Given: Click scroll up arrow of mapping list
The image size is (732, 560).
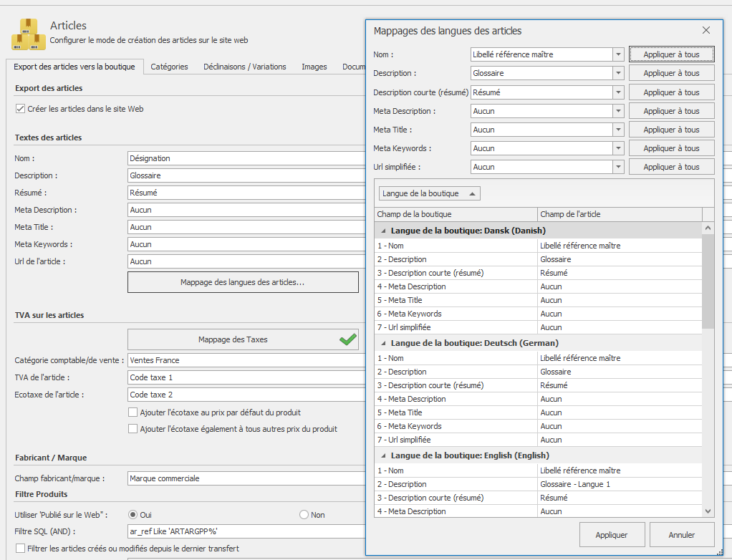Looking at the screenshot, I should pyautogui.click(x=708, y=228).
